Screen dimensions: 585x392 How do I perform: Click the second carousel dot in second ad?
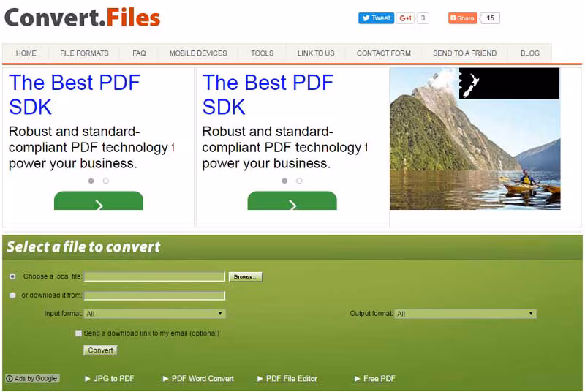click(299, 181)
